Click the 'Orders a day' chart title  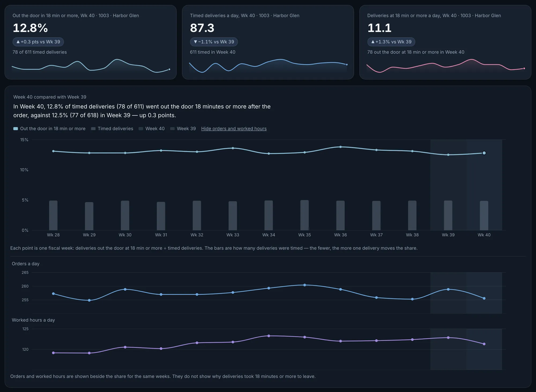tap(26, 264)
